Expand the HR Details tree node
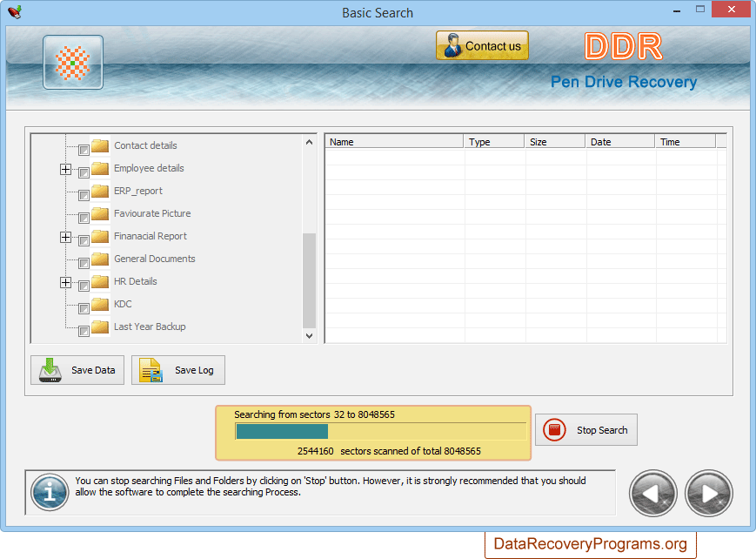 coord(65,282)
